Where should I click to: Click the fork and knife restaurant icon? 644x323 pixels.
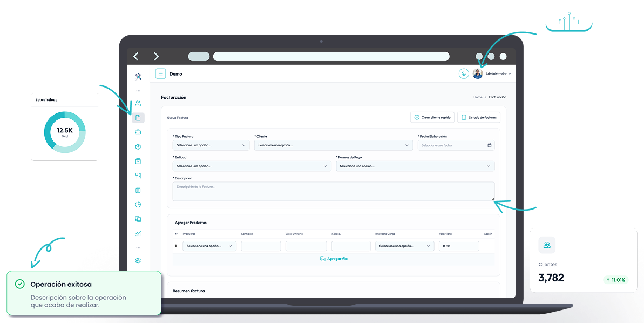(138, 176)
